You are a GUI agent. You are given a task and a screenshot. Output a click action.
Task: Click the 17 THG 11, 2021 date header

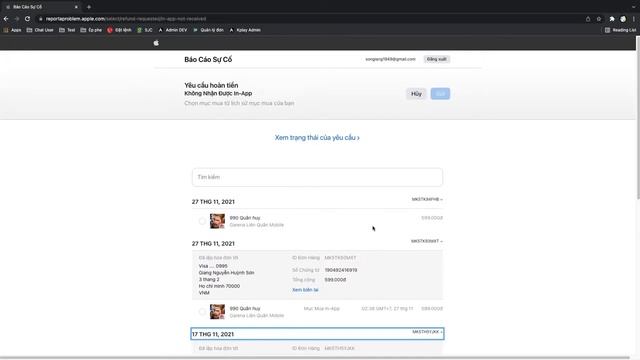pos(213,334)
